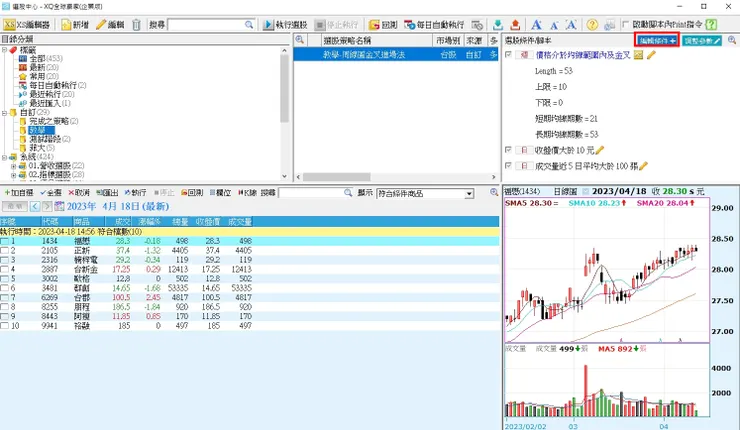Decrease font size with small A icon

click(x=554, y=25)
